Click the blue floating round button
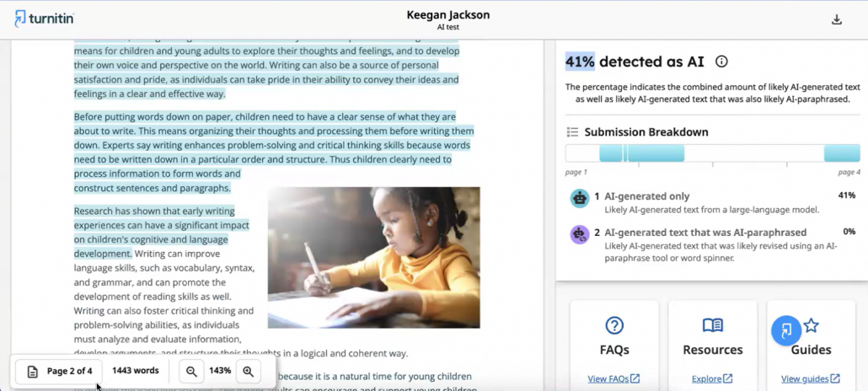Screen dimensions: 868x391 (x=786, y=329)
